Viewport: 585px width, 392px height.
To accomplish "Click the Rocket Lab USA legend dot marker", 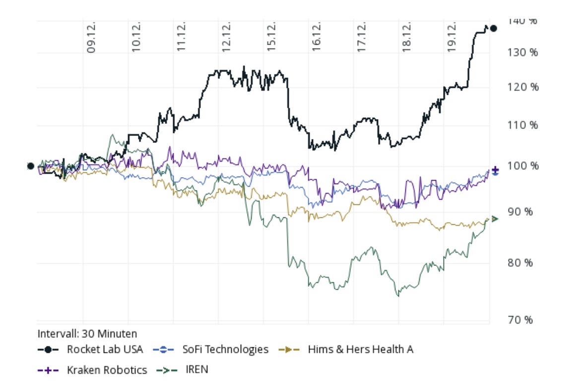I will pos(48,349).
